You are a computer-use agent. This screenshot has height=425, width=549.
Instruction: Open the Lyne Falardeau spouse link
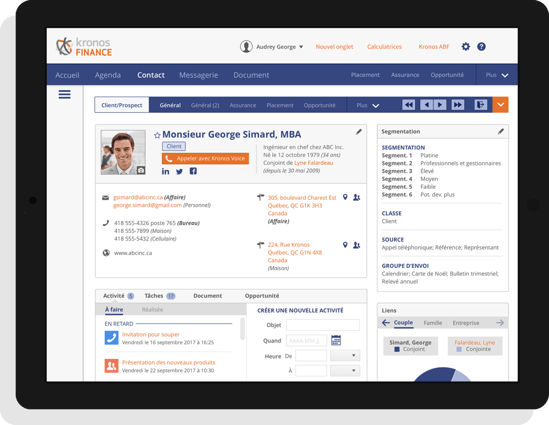313,163
